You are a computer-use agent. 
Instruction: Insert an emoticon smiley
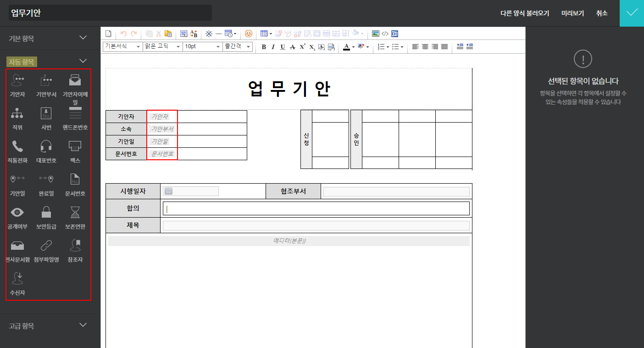click(249, 34)
